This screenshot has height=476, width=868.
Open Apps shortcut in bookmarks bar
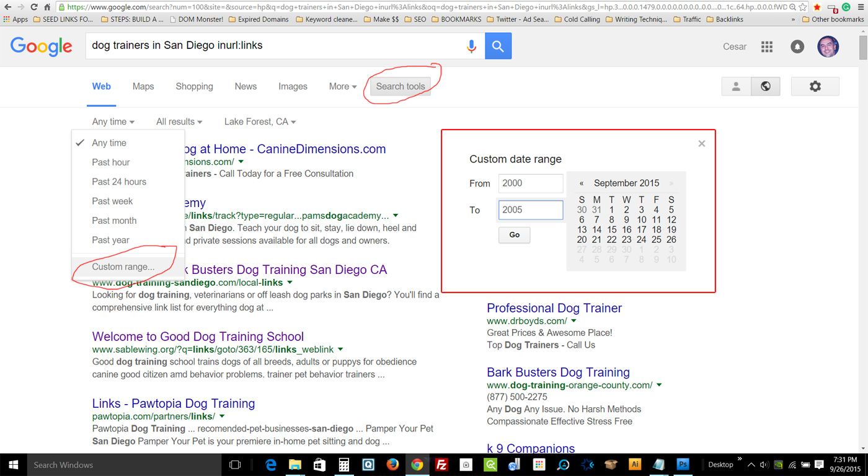pyautogui.click(x=15, y=19)
